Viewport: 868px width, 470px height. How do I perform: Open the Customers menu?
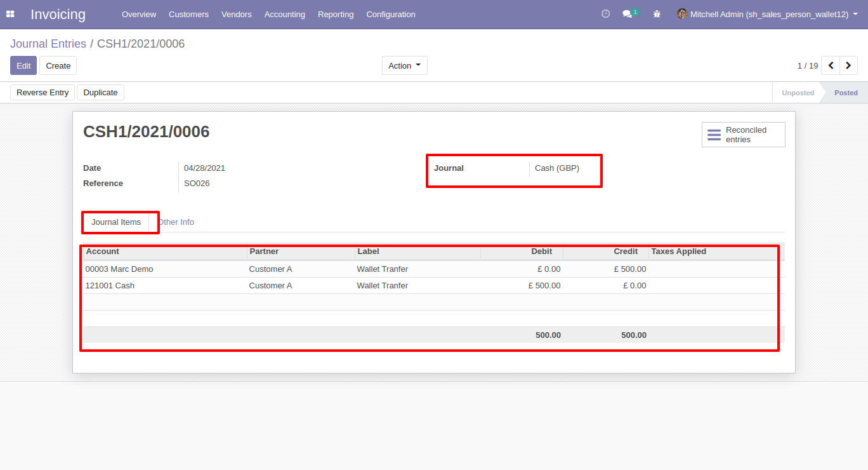188,14
